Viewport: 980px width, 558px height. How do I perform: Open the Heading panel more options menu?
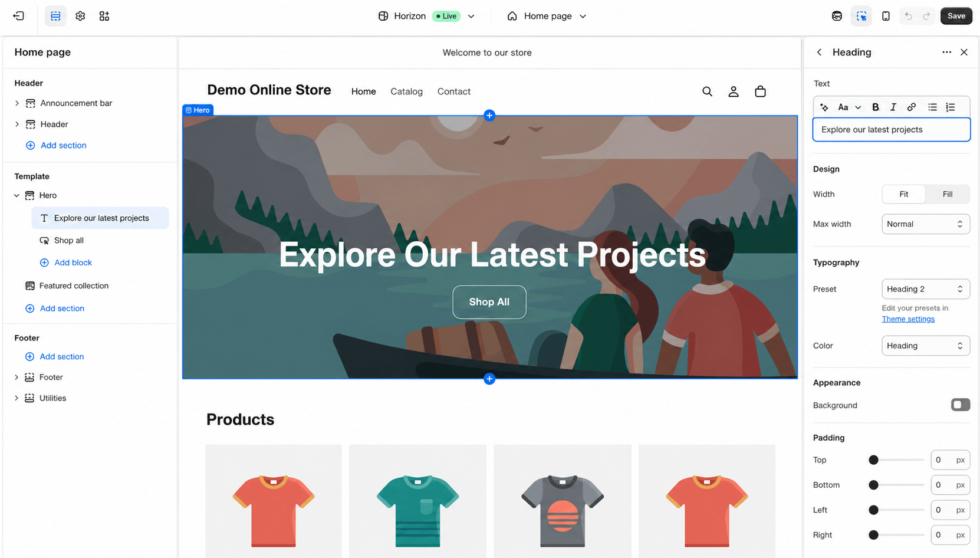[x=946, y=52]
